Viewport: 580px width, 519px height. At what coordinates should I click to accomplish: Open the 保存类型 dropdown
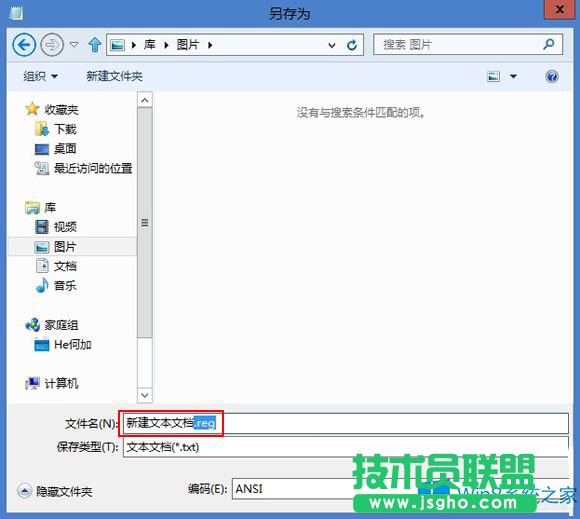pyautogui.click(x=345, y=447)
